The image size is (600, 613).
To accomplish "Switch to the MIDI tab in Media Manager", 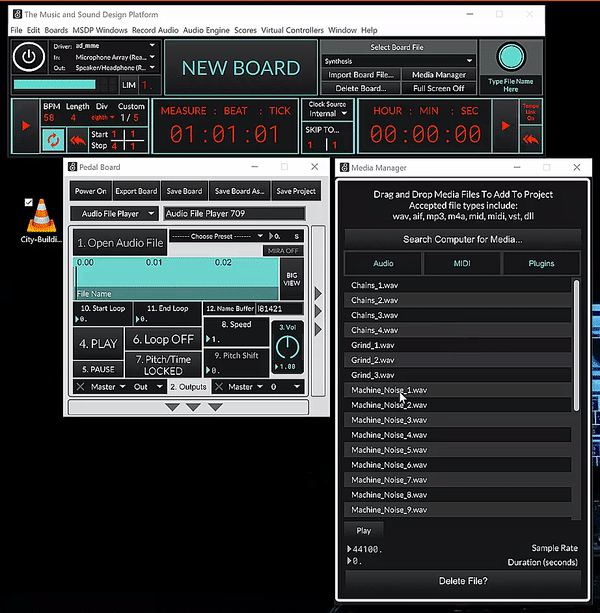I will click(462, 264).
